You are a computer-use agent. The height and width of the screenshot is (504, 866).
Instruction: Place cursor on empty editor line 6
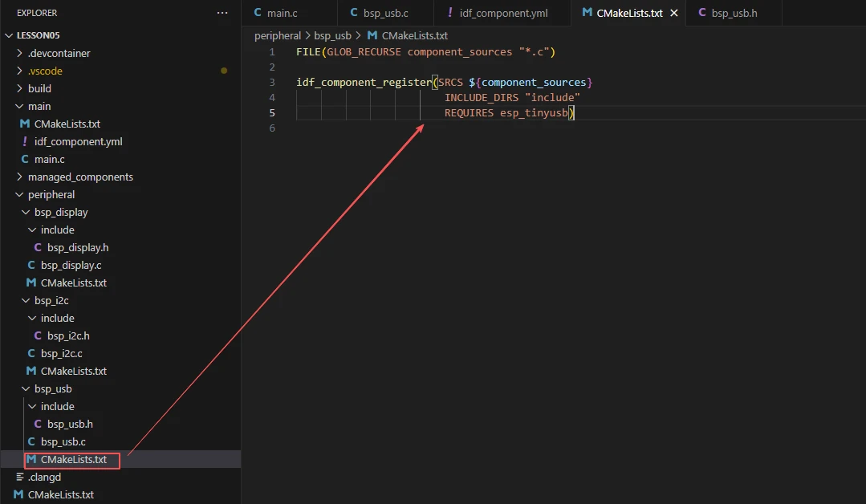[482, 128]
